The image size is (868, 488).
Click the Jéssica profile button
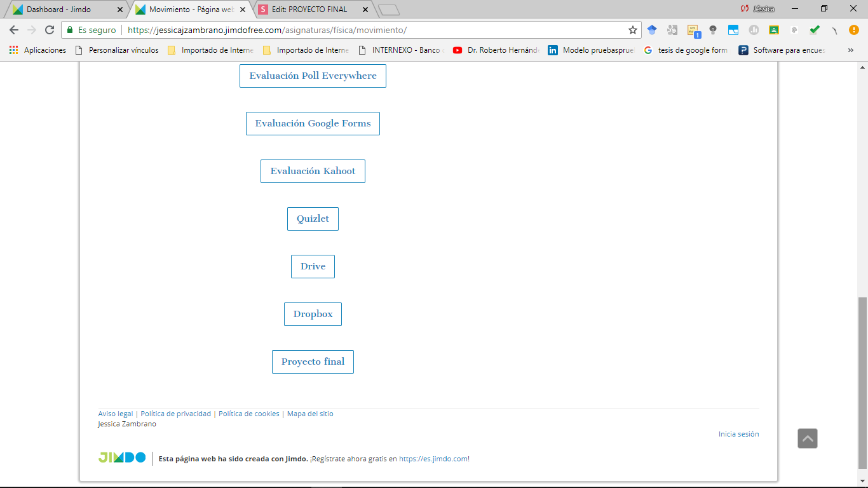tap(758, 9)
